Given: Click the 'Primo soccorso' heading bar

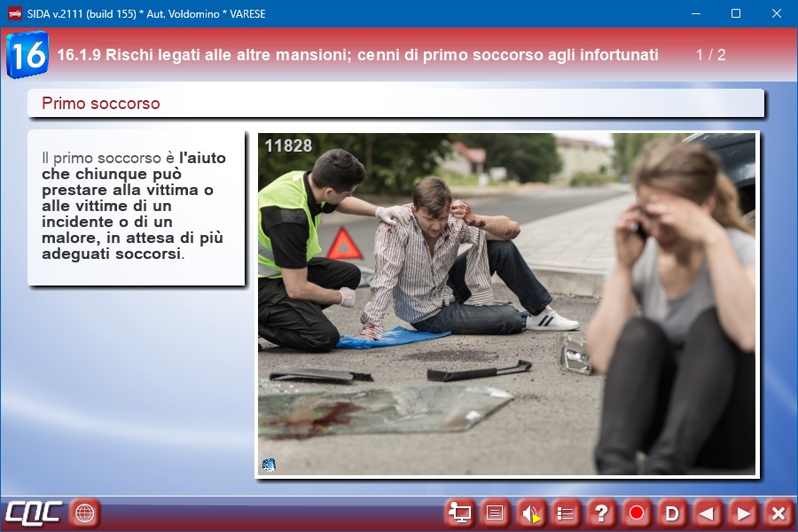Looking at the screenshot, I should click(395, 103).
